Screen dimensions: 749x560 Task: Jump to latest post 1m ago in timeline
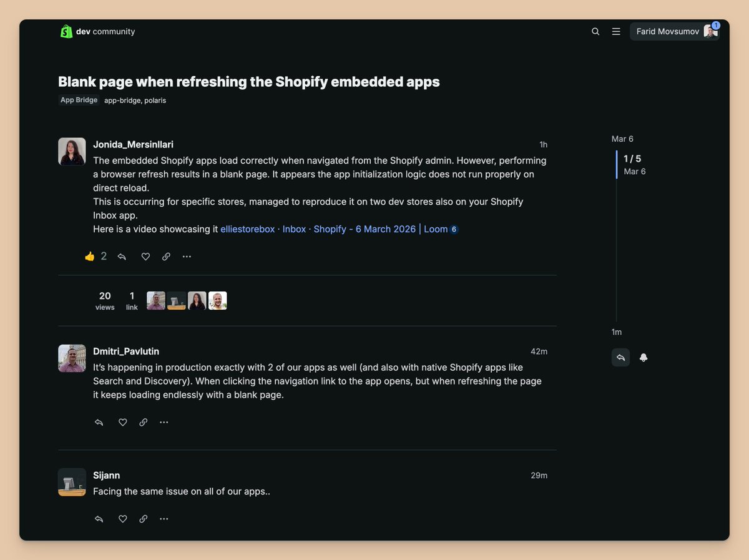617,332
